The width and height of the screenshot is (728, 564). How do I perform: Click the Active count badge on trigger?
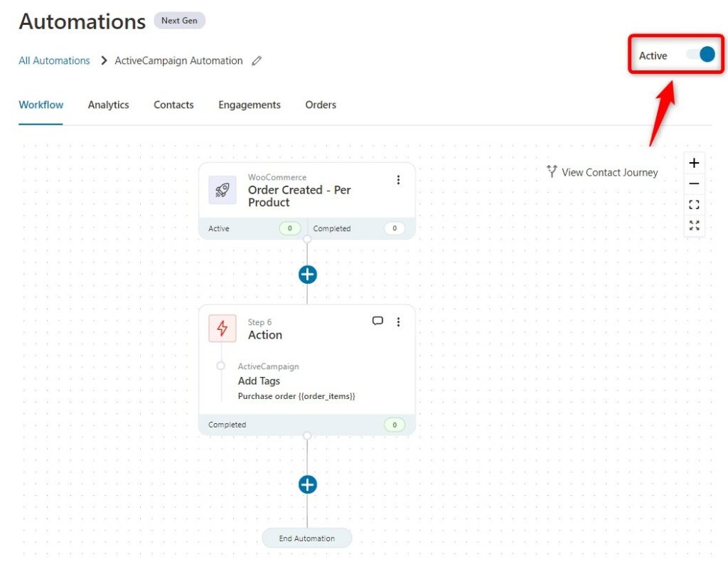tap(290, 228)
